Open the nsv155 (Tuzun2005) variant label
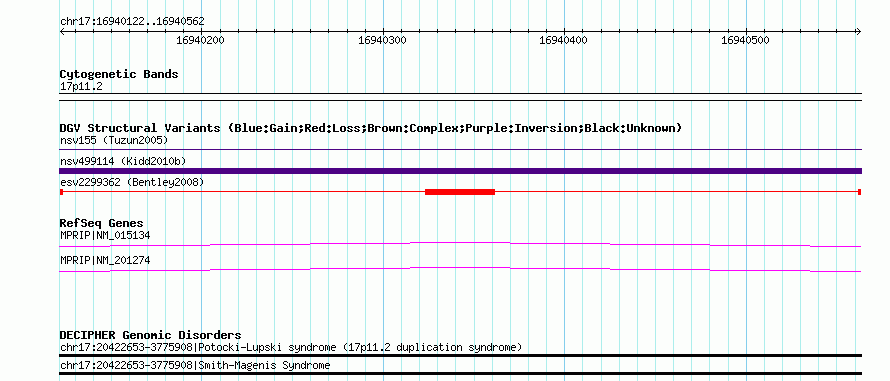Screen dimensions: 890x381 [114, 140]
